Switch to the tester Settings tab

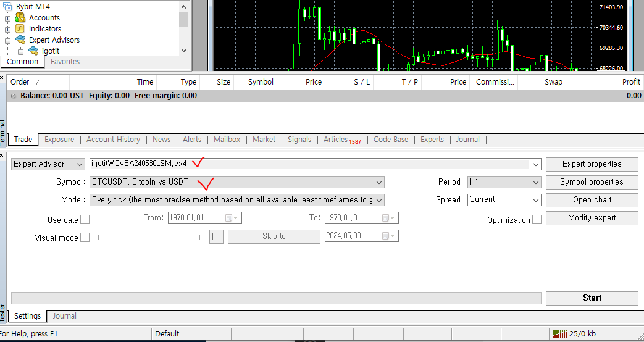[x=28, y=315]
